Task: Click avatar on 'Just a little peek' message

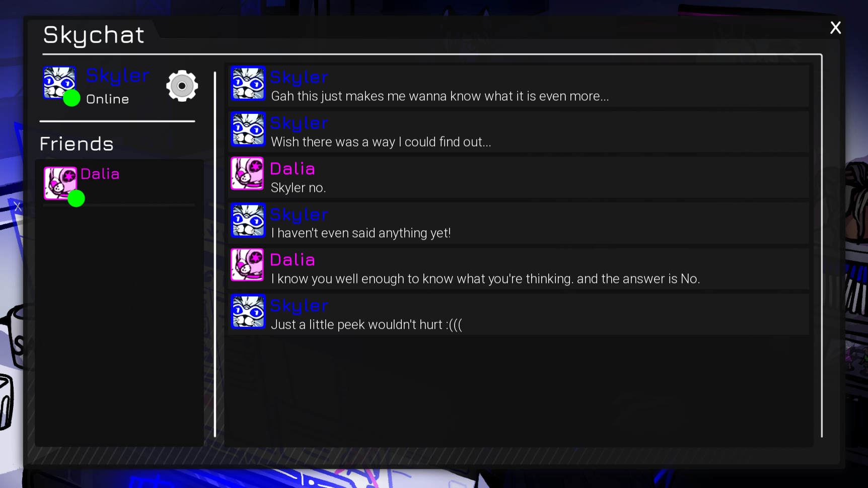Action: [x=248, y=312]
